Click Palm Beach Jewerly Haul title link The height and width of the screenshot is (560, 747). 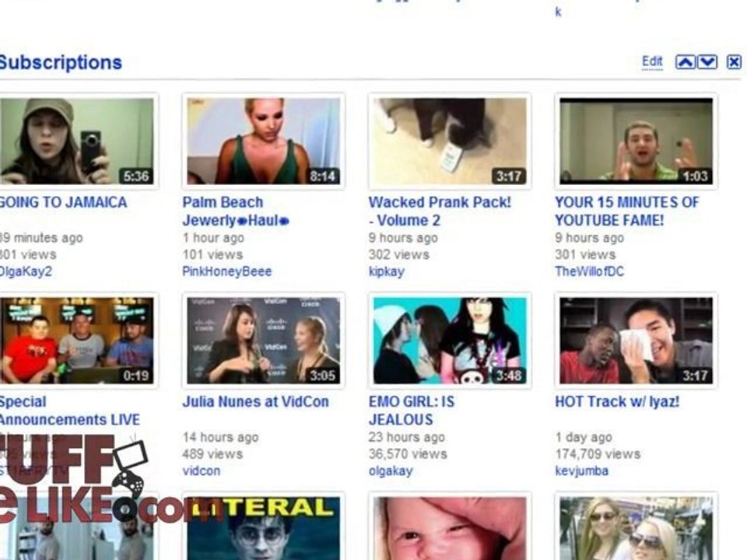click(235, 211)
